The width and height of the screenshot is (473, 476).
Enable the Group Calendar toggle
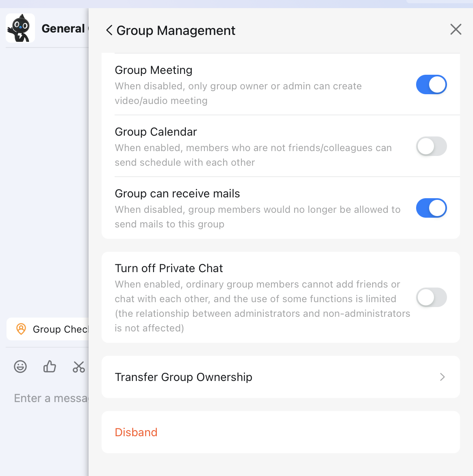pyautogui.click(x=431, y=146)
